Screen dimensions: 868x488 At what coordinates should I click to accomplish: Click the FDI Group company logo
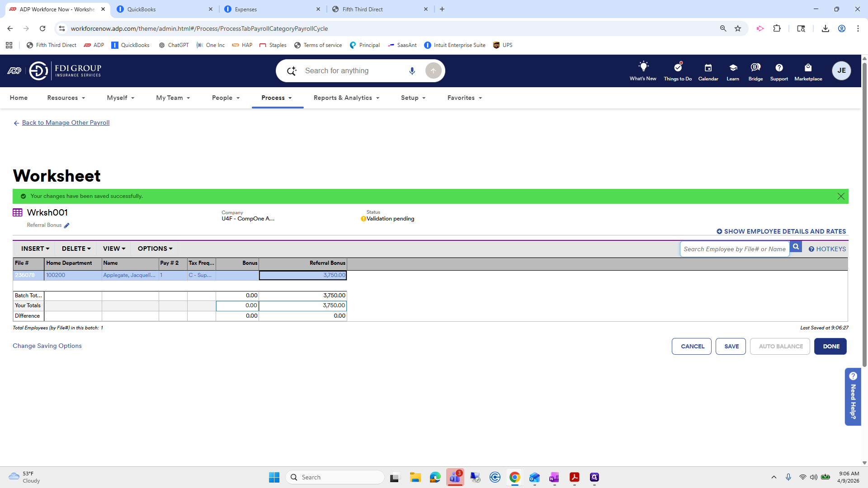(x=65, y=70)
